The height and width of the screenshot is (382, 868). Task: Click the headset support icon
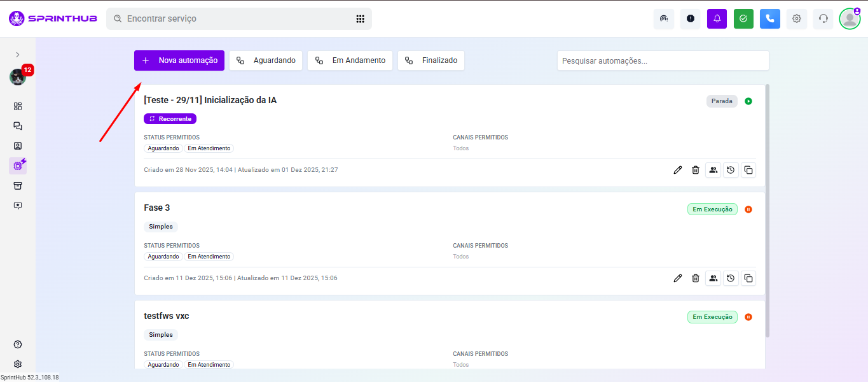coord(823,19)
